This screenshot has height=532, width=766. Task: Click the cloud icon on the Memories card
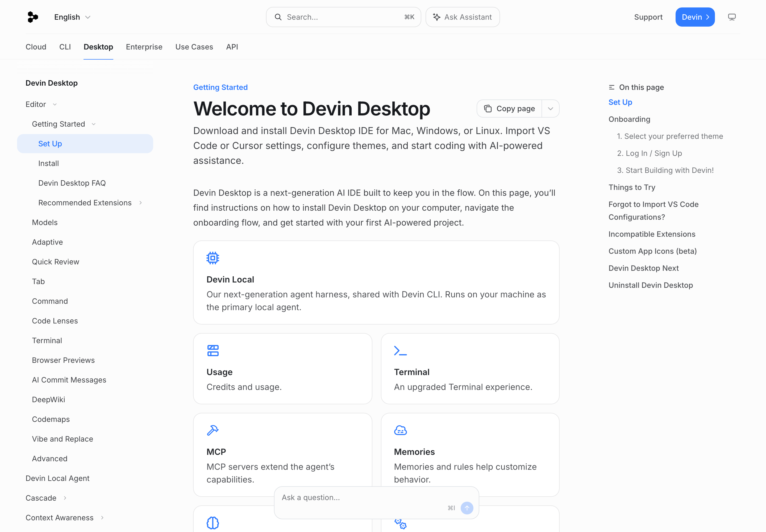pyautogui.click(x=400, y=430)
